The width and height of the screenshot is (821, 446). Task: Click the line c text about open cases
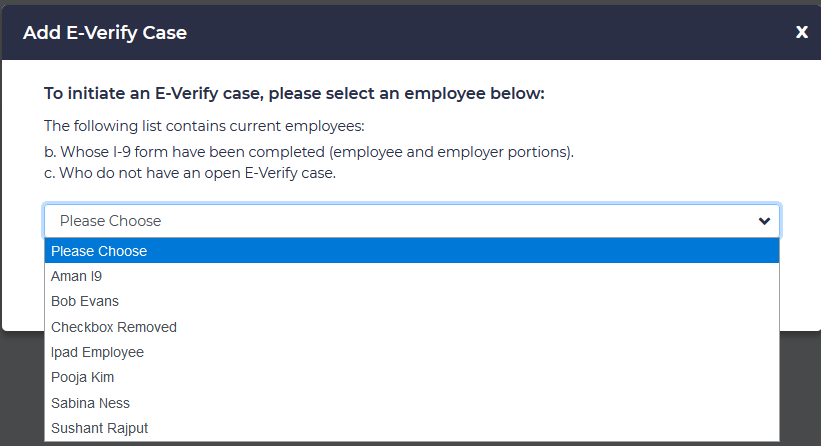[x=190, y=173]
